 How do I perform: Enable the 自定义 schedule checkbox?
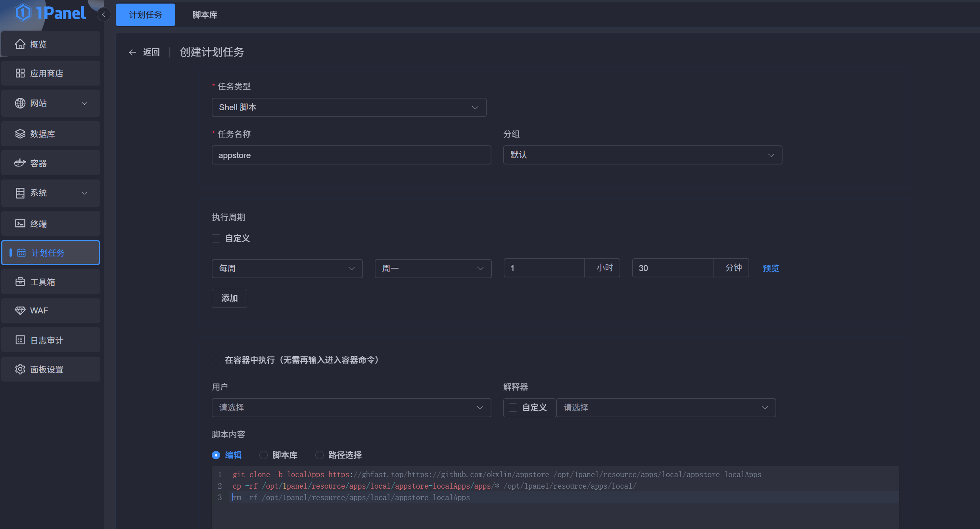(x=216, y=238)
